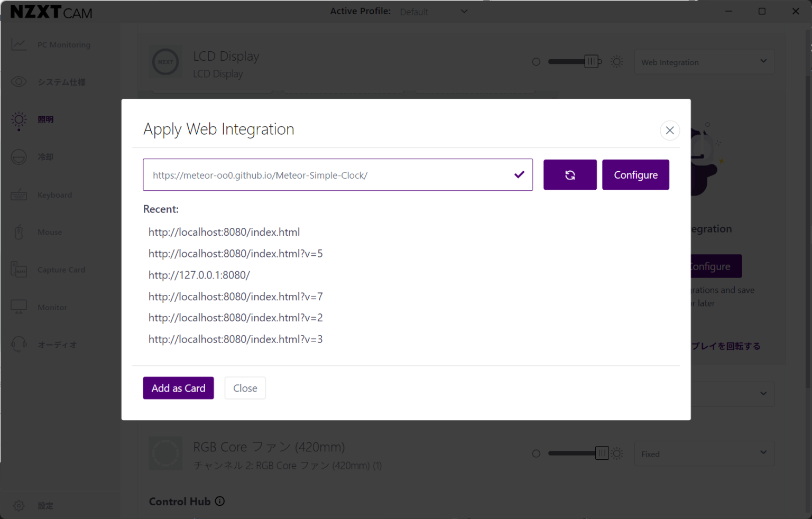Click the checkmark icon in URL field

(519, 174)
